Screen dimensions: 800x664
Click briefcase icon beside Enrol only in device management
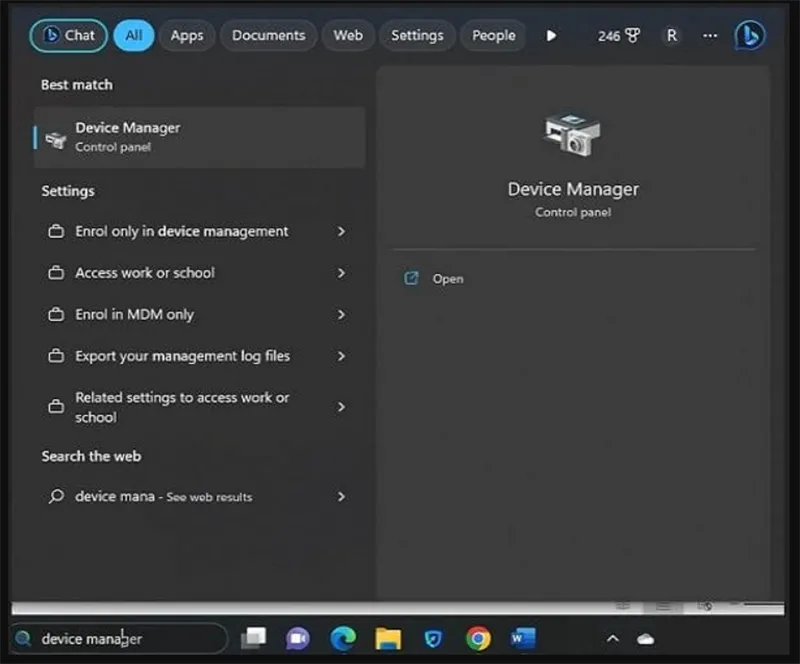click(56, 231)
